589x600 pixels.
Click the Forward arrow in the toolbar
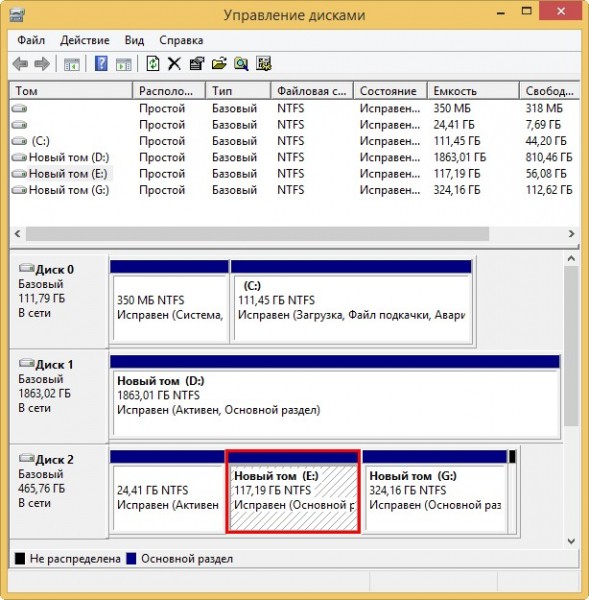pos(42,64)
